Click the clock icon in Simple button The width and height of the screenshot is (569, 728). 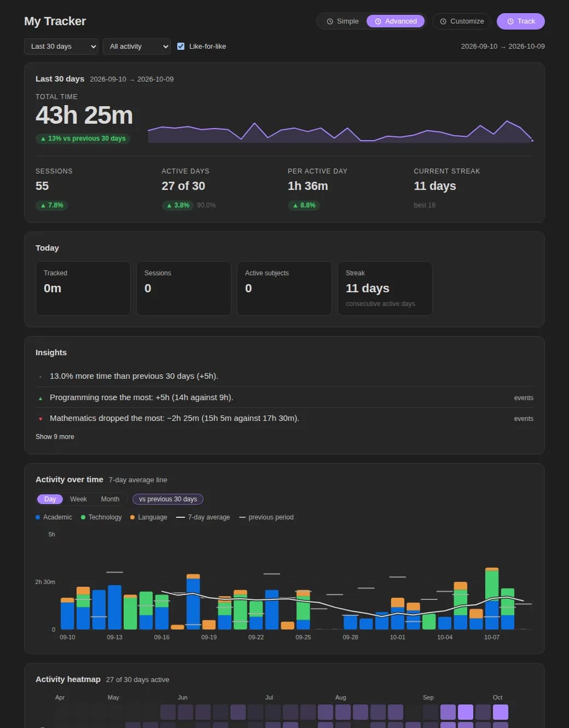[330, 21]
